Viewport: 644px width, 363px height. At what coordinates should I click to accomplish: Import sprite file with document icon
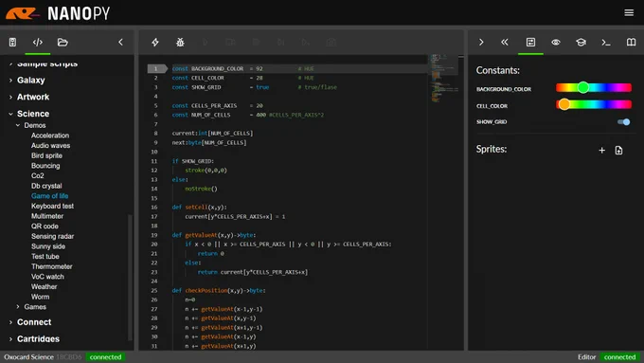tap(619, 151)
